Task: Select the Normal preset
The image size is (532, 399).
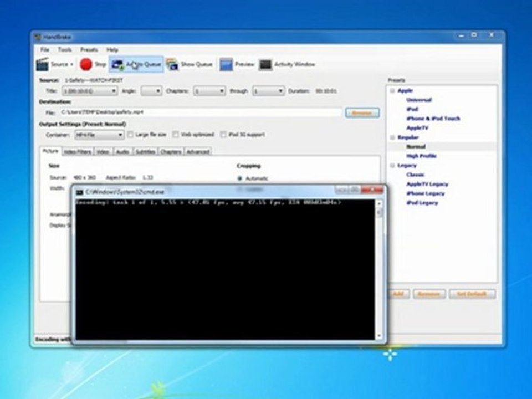Action: point(416,146)
